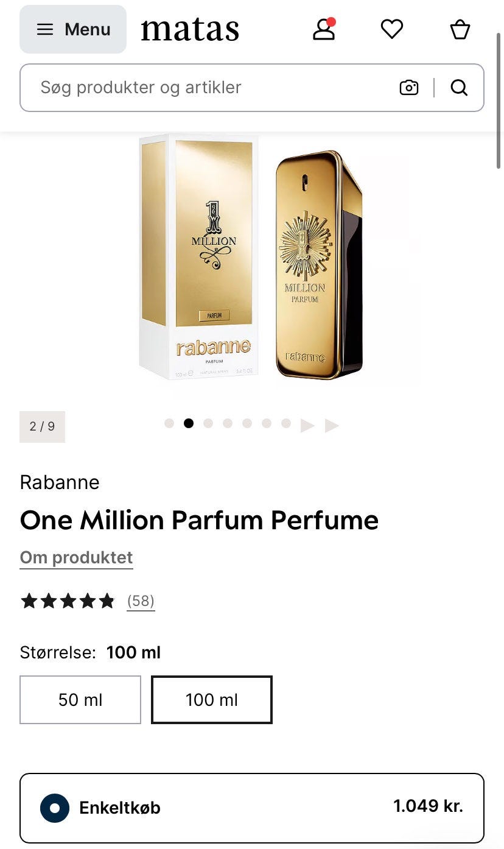
Task: Go to first product image dot
Action: (169, 423)
